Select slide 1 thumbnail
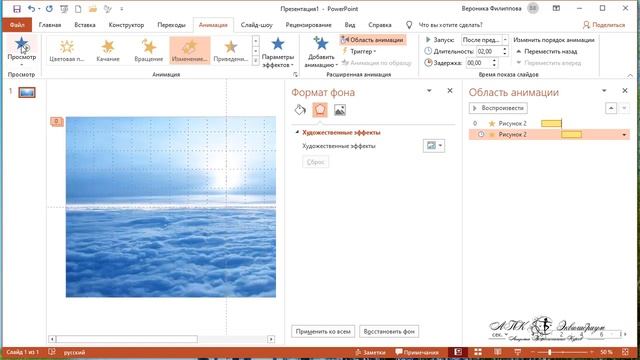The image size is (640, 360). [27, 92]
